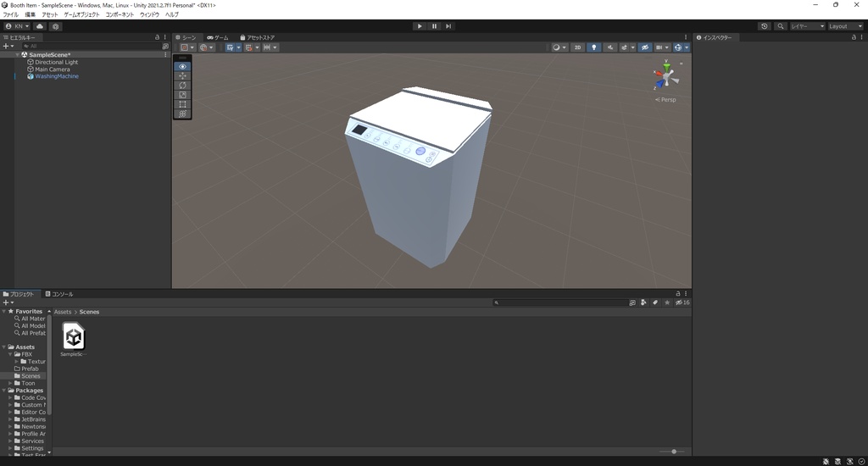Open アセット (Assets) menu

(49, 15)
